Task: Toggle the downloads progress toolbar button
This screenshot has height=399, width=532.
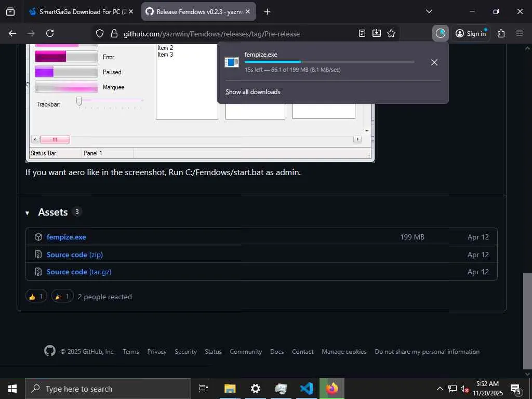Action: (x=441, y=33)
